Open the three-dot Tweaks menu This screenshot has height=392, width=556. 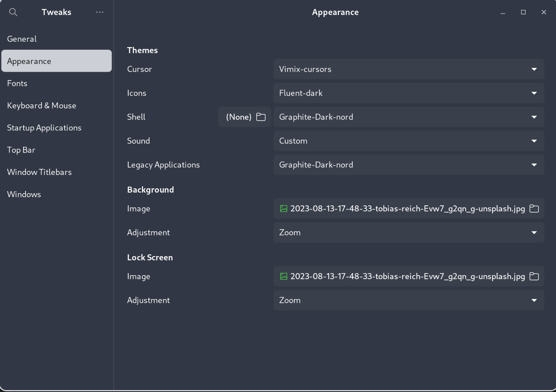(100, 12)
